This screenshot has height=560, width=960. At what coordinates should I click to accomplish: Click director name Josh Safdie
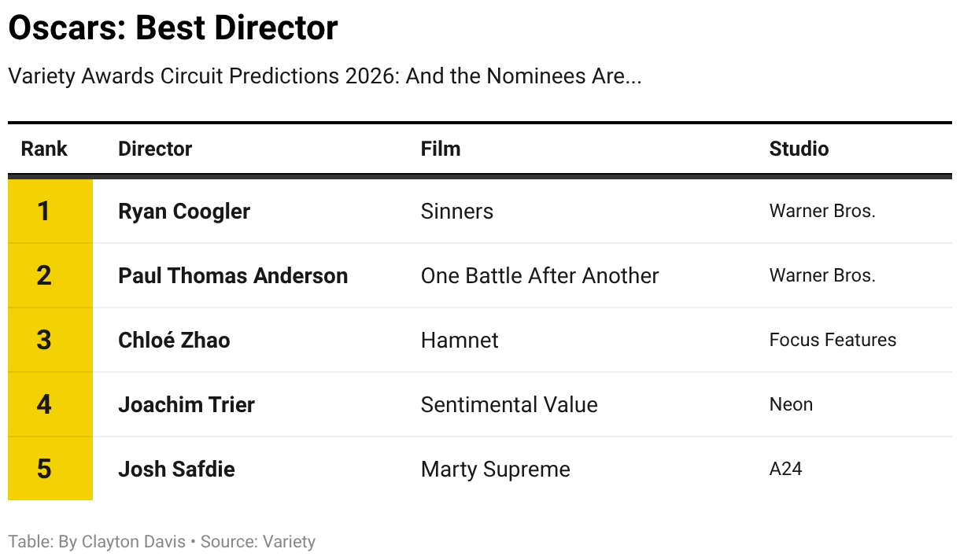(x=176, y=469)
